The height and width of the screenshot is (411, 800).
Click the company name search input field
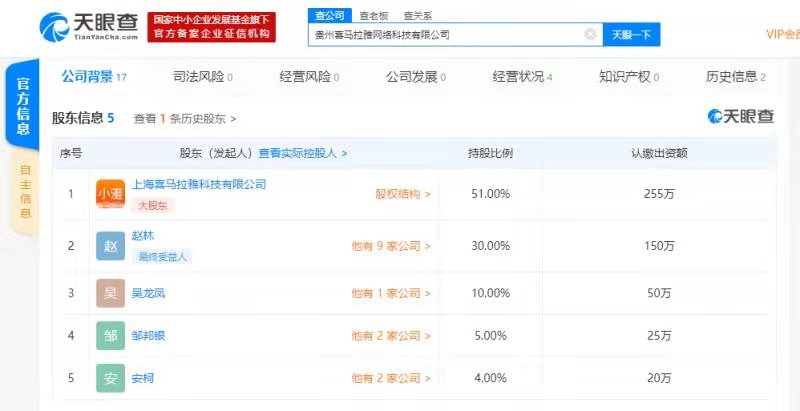(x=445, y=34)
